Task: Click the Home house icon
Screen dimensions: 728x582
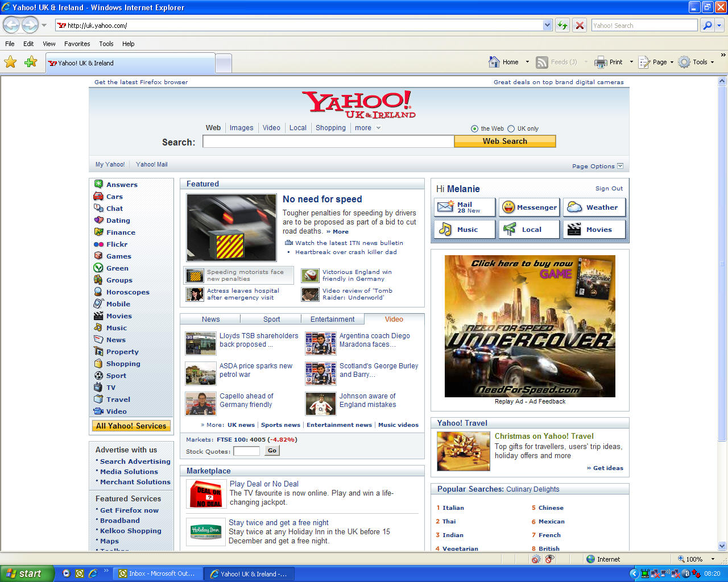Action: coord(494,62)
